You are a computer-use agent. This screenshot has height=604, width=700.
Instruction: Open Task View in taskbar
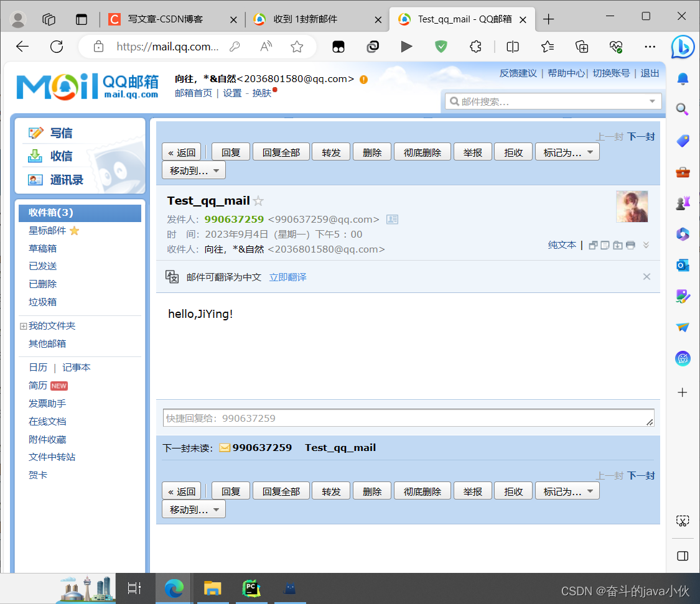pyautogui.click(x=134, y=588)
